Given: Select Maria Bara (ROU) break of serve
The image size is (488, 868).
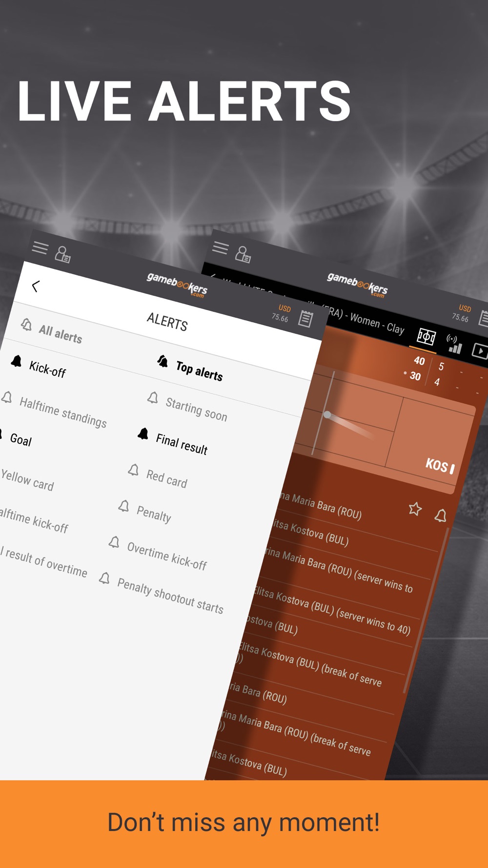Looking at the screenshot, I should pyautogui.click(x=296, y=733).
